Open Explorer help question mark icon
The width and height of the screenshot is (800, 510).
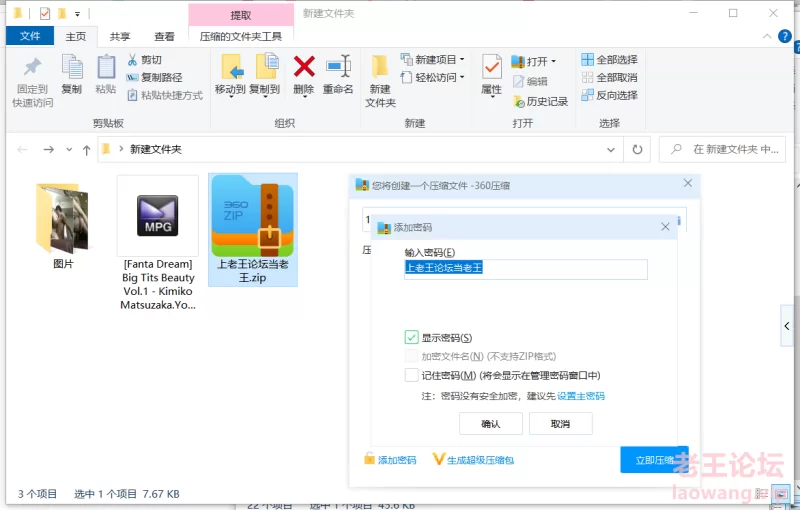click(785, 36)
